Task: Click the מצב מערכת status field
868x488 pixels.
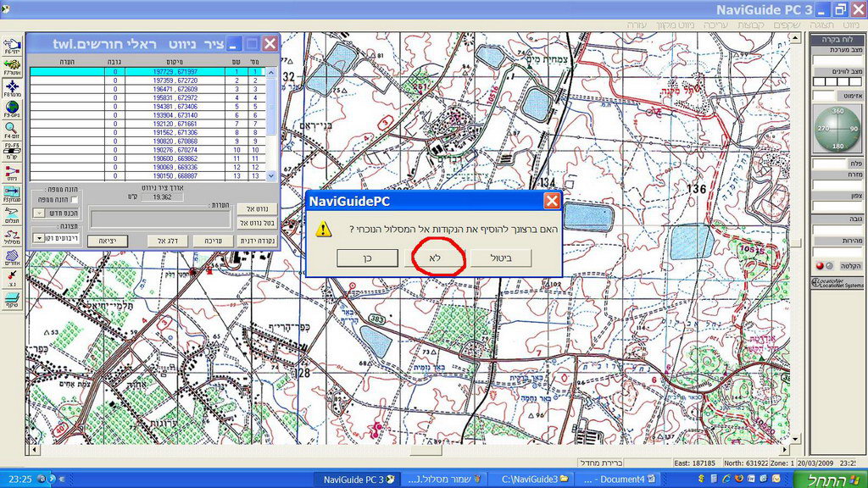Action: click(837, 60)
